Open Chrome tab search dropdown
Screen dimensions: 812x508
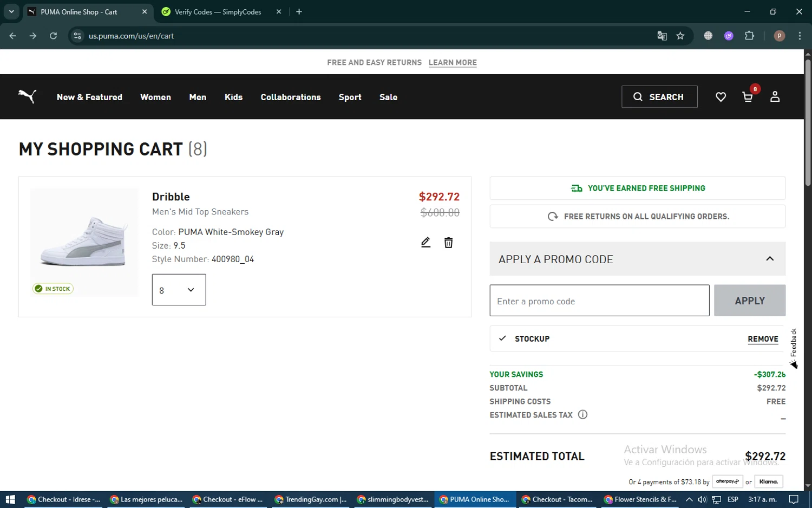[11, 11]
